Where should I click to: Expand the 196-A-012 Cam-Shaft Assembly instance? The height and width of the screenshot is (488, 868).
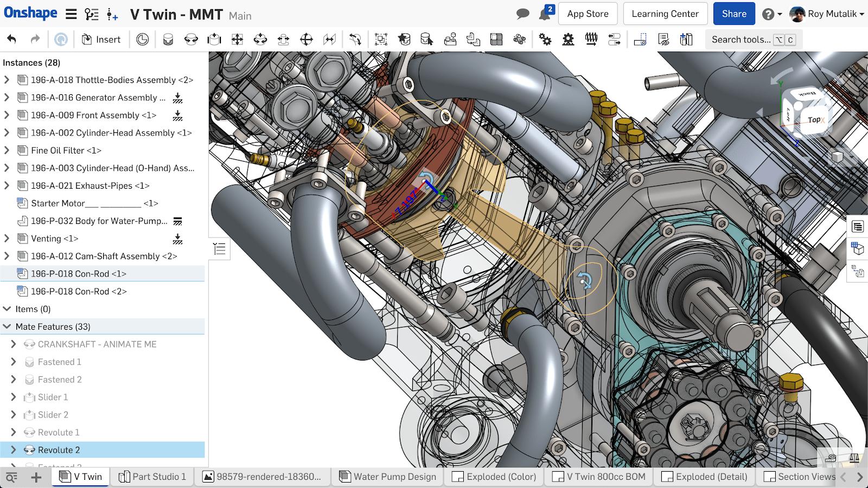(x=7, y=256)
